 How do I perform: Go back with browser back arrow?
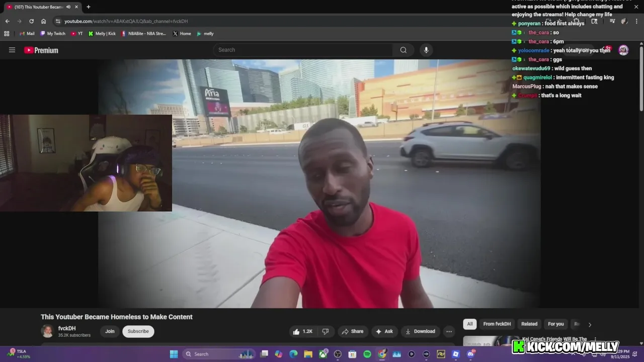pos(7,21)
